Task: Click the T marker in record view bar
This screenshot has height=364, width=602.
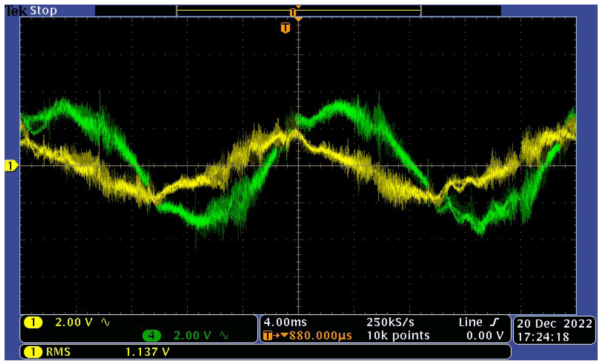Action: [x=293, y=12]
